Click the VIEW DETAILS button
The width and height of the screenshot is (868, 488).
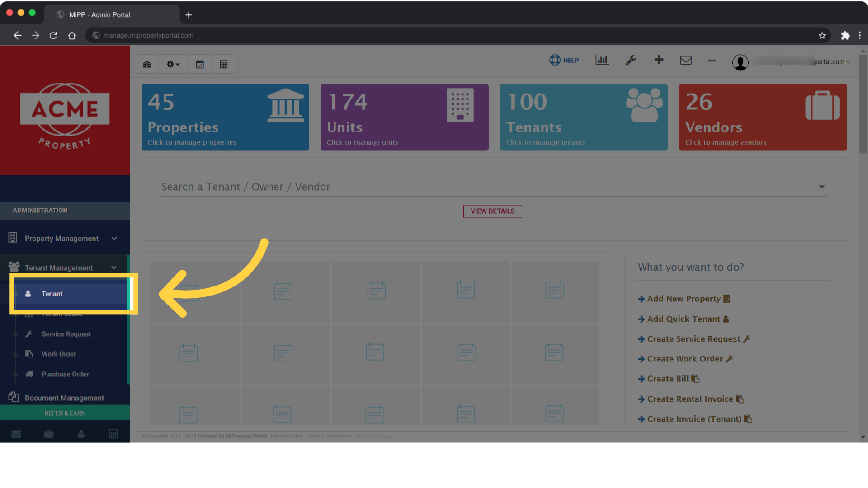[x=492, y=211]
